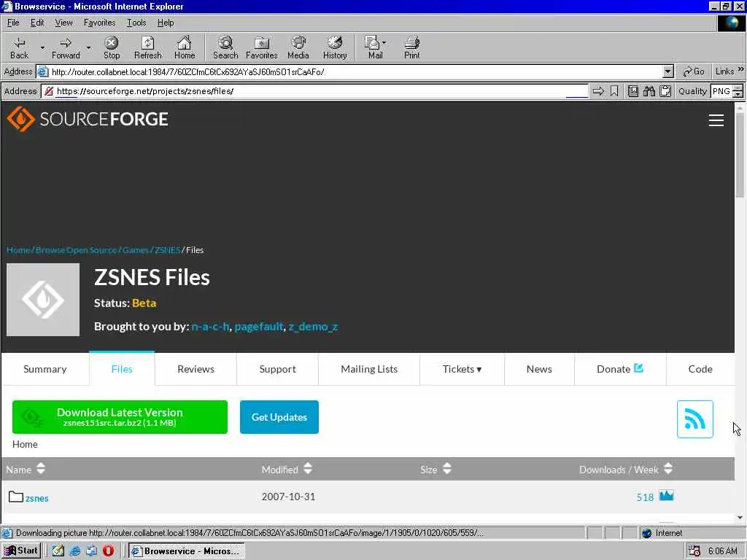Click Download Latest Version button

click(x=120, y=417)
